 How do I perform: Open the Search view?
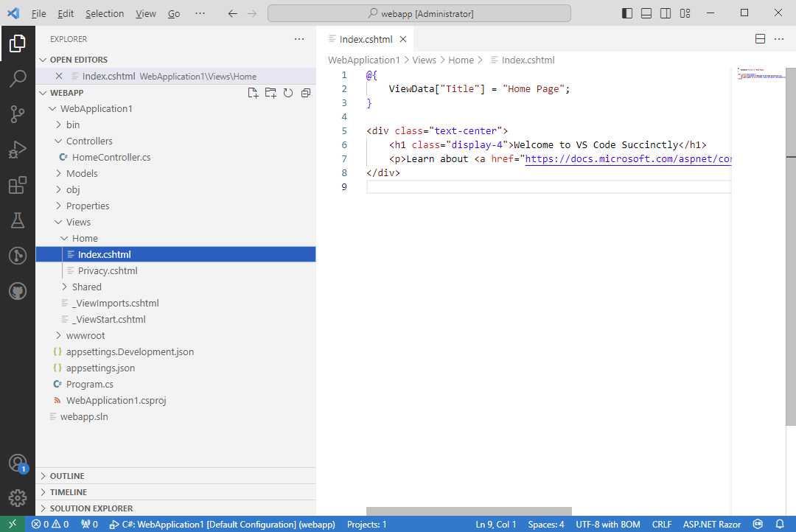pyautogui.click(x=17, y=78)
